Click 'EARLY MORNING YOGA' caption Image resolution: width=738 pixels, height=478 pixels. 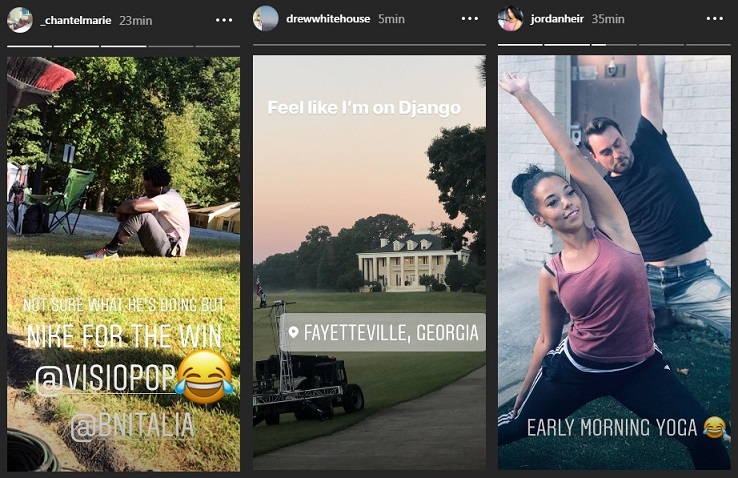click(x=612, y=428)
